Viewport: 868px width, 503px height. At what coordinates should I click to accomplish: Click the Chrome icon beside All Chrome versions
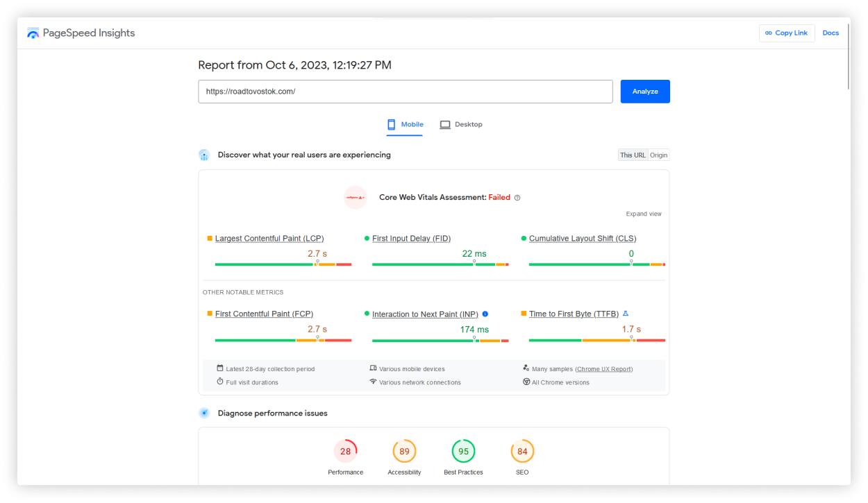click(x=526, y=382)
